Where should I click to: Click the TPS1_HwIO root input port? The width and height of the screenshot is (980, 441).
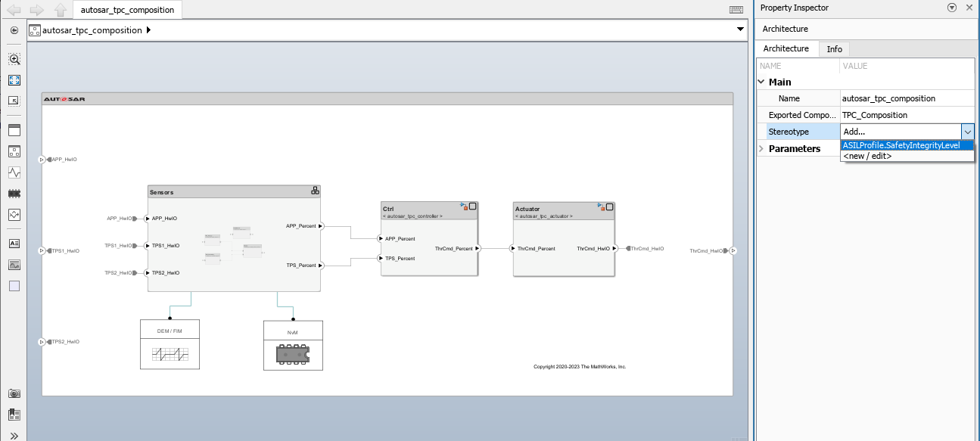pyautogui.click(x=42, y=250)
